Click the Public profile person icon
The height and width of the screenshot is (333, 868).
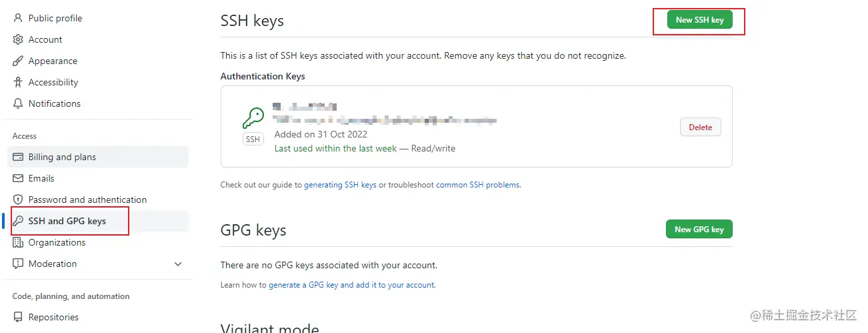[18, 18]
